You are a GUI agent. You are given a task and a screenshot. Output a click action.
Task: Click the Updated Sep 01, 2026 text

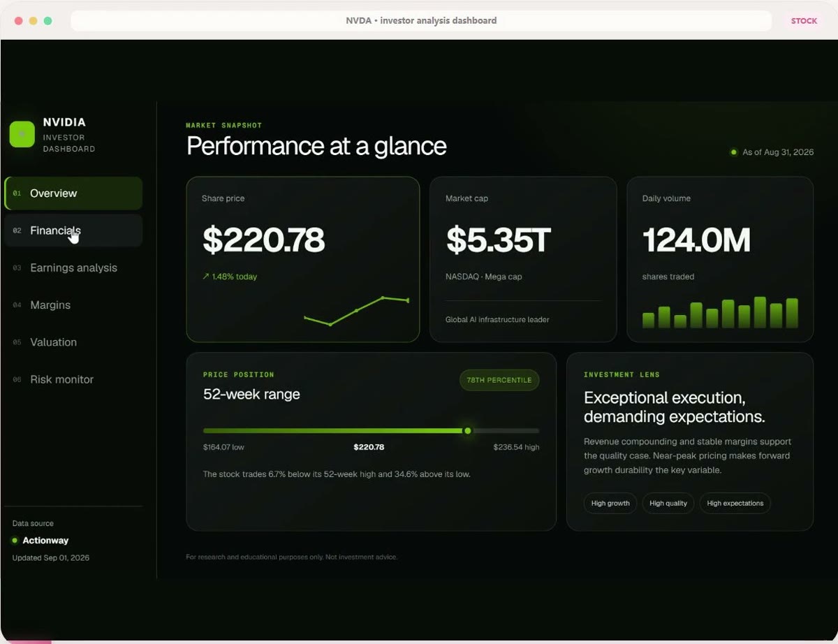[51, 558]
